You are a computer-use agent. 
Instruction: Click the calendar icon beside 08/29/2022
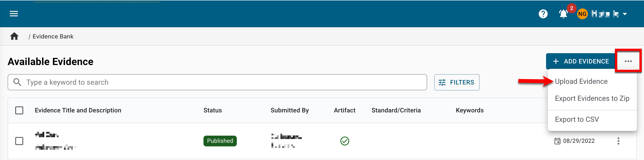click(x=557, y=141)
